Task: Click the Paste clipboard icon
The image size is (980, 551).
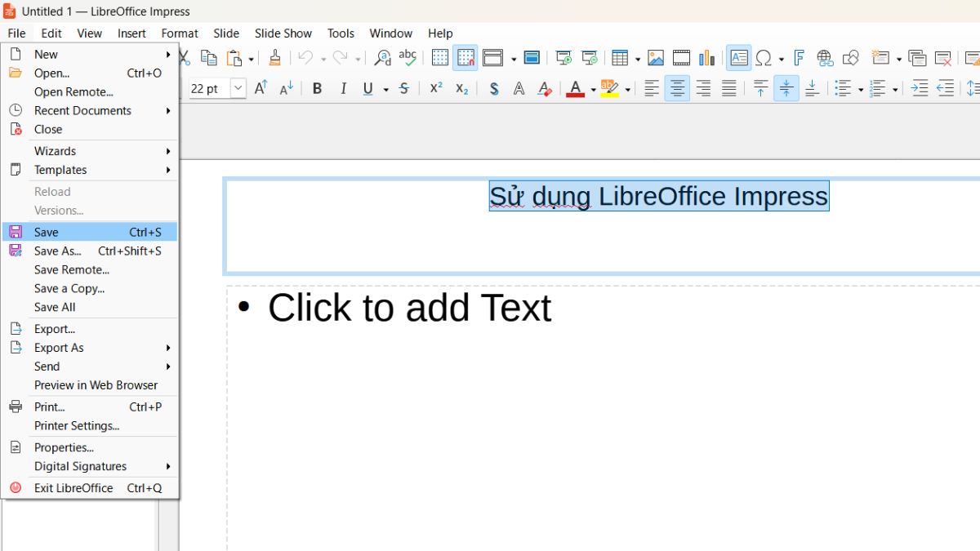Action: (235, 58)
